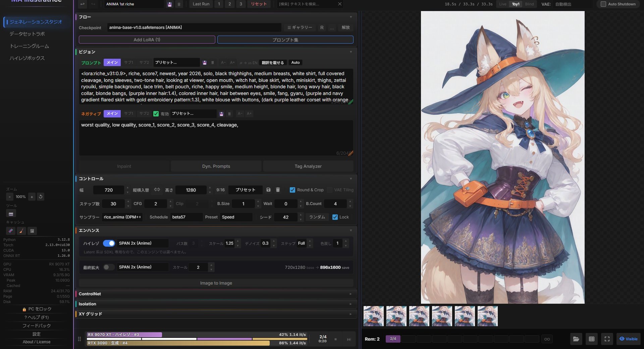Disable the negative prompt 有効 checkbox
The image size is (644, 349).
pyautogui.click(x=156, y=114)
